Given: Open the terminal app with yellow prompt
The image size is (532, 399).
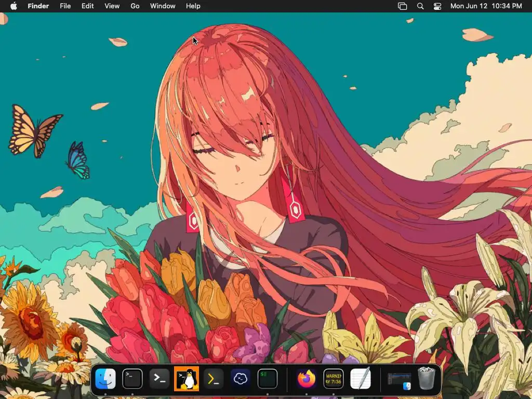Looking at the screenshot, I should tap(214, 379).
